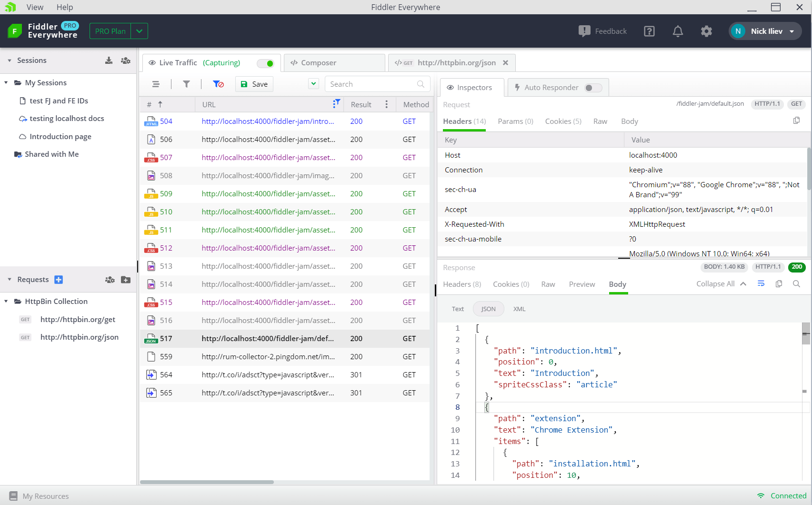Share sessions using people icon
The image size is (812, 505).
[x=126, y=61]
